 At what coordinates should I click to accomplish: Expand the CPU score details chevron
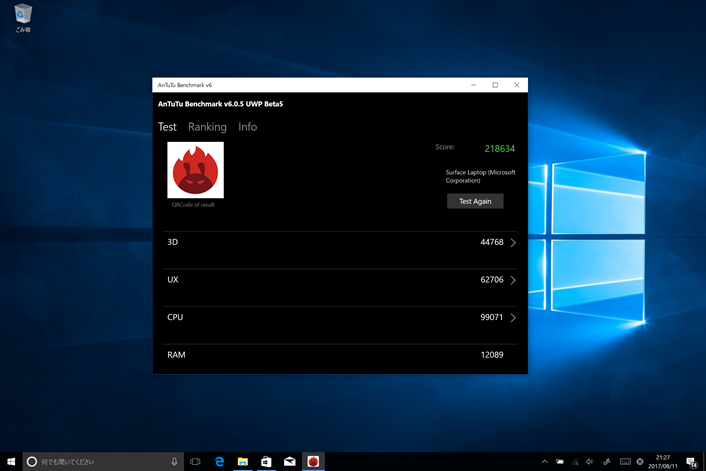click(513, 318)
